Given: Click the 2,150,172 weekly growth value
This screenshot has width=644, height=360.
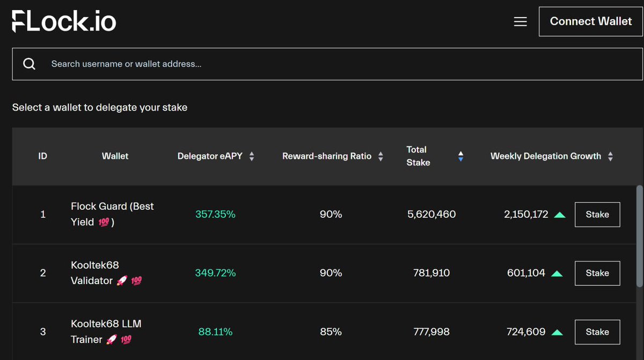Looking at the screenshot, I should 526,215.
